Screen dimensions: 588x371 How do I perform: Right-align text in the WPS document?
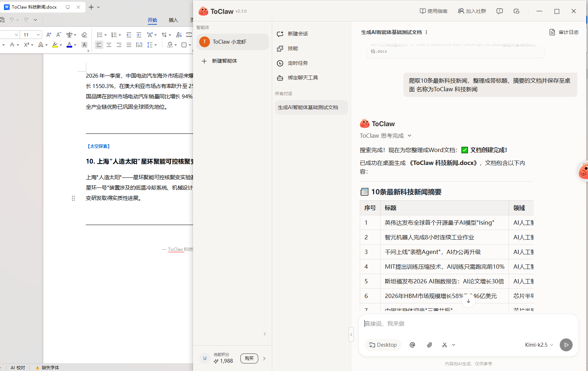pyautogui.click(x=119, y=45)
